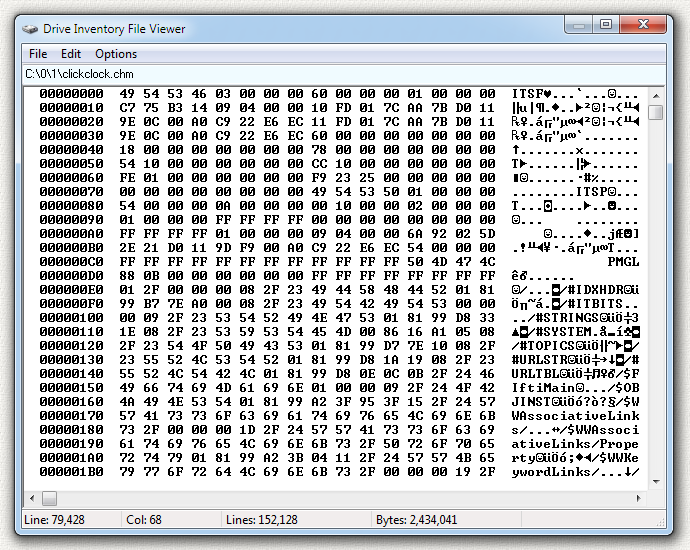Click the /#TOPICS ASCII text
690x550 pixels.
pyautogui.click(x=543, y=346)
